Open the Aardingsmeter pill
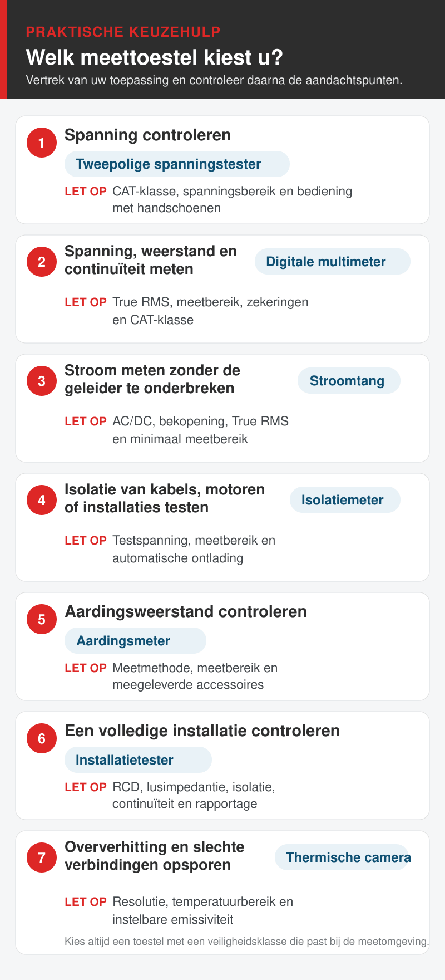Viewport: 445px width, 980px height. (135, 641)
